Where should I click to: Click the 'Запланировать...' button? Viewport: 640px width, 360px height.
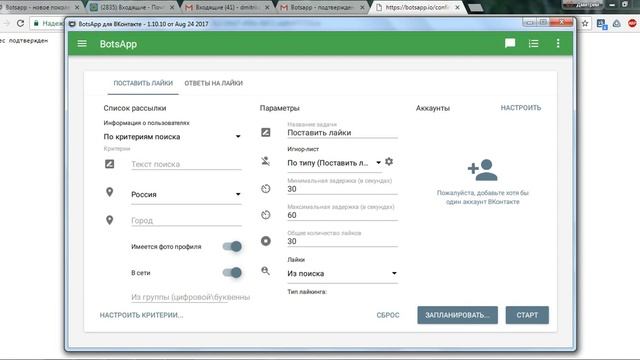[458, 315]
